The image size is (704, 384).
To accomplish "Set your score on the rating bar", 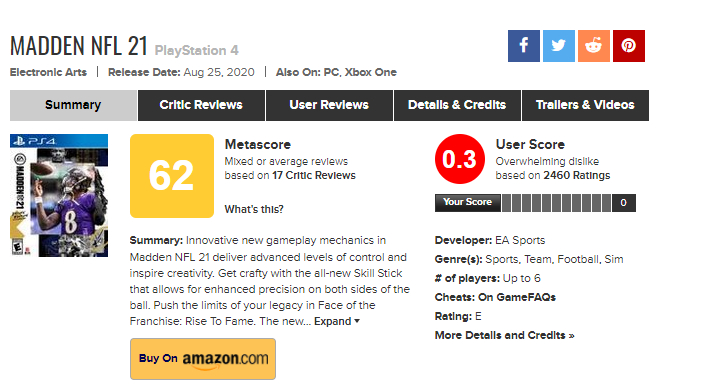I will click(557, 203).
